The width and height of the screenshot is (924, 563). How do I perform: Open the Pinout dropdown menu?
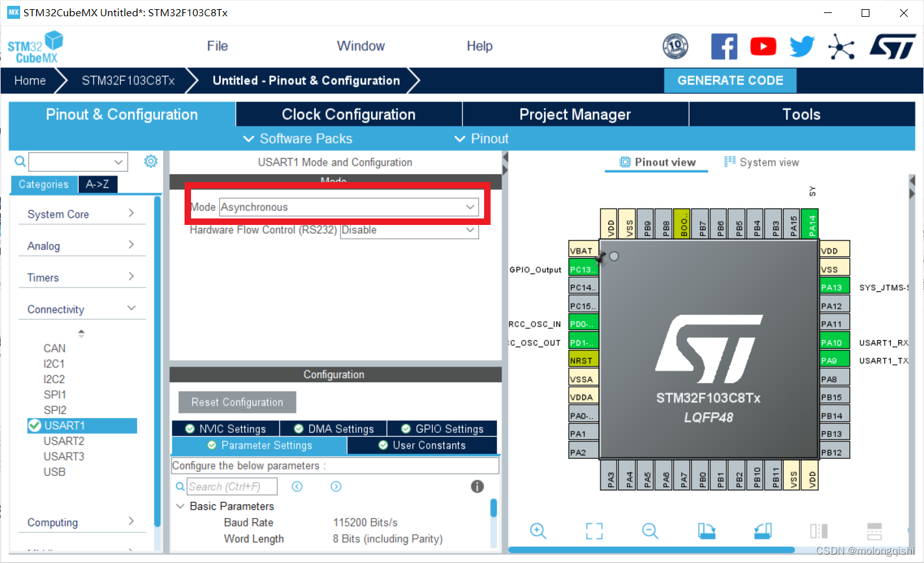coord(481,138)
